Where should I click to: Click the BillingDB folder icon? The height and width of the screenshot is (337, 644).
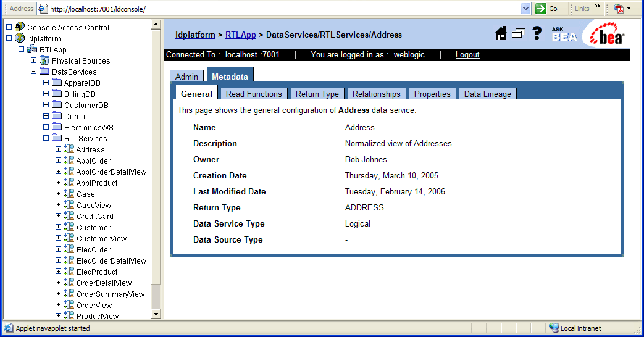(57, 94)
